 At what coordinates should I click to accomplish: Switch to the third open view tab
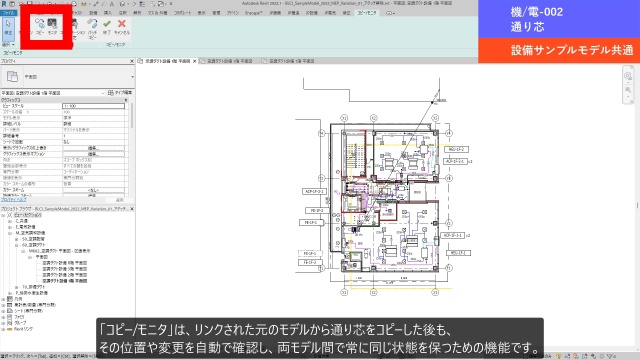coord(292,61)
